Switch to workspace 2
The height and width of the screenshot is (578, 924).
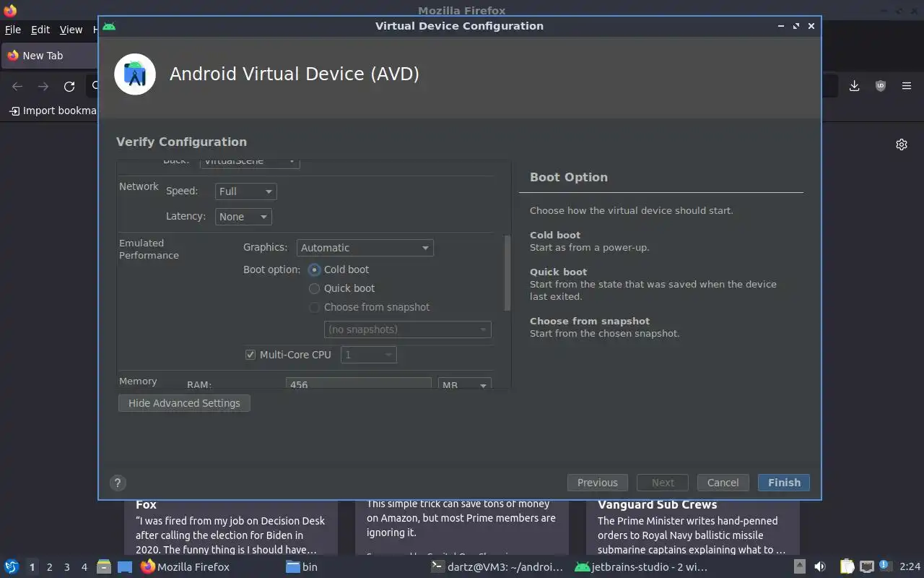click(x=49, y=567)
